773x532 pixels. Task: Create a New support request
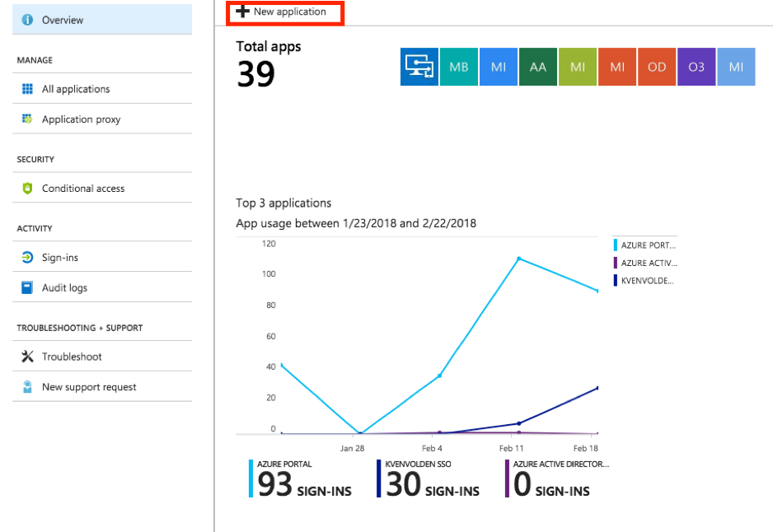pyautogui.click(x=102, y=387)
